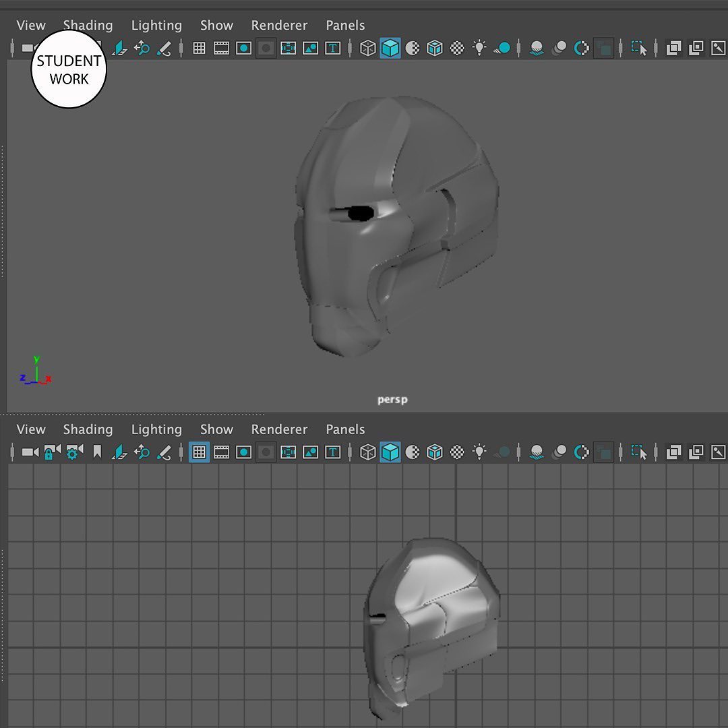Click 2D Pan/Zoom icon in the upper persp panel
The width and height of the screenshot is (728, 728).
142,49
